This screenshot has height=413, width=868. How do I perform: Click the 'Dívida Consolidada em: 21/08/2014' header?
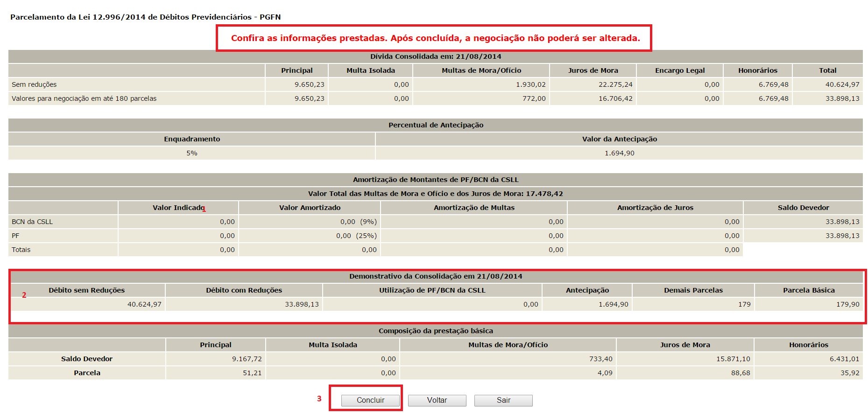(x=436, y=56)
